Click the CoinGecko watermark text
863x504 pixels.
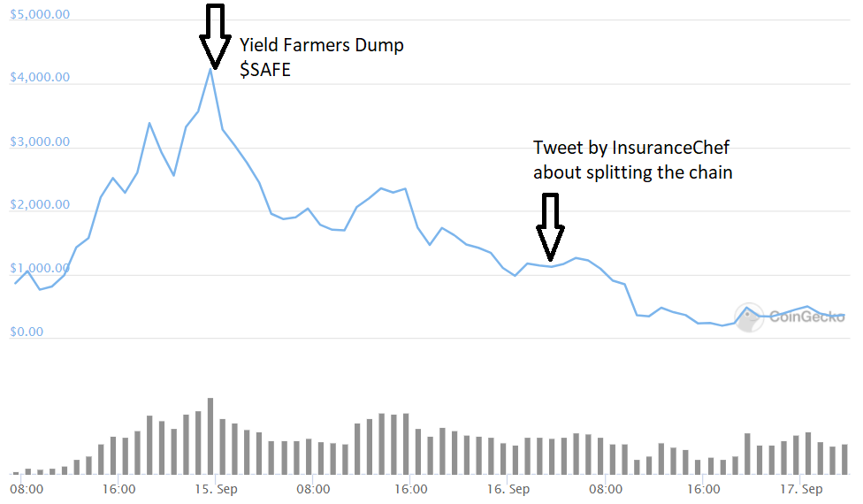807,317
